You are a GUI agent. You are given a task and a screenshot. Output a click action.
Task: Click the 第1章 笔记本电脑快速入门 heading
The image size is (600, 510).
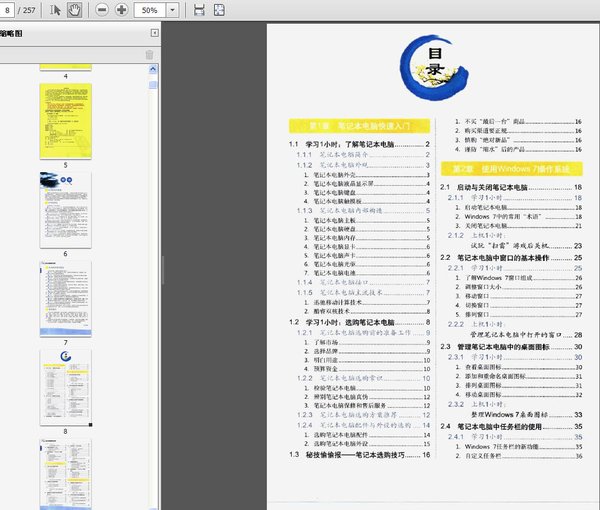[x=359, y=126]
